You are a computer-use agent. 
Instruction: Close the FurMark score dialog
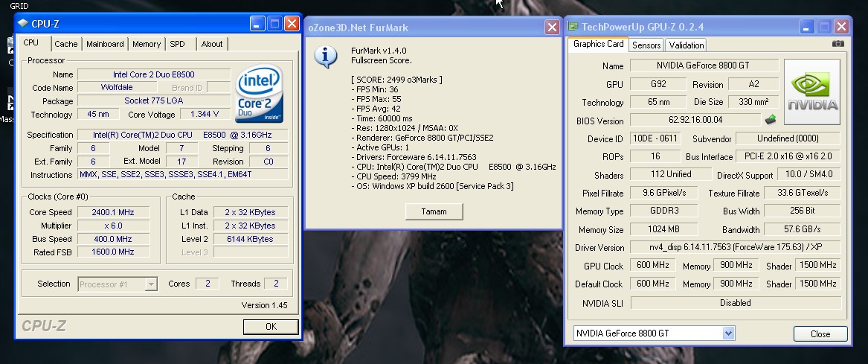coord(552,27)
